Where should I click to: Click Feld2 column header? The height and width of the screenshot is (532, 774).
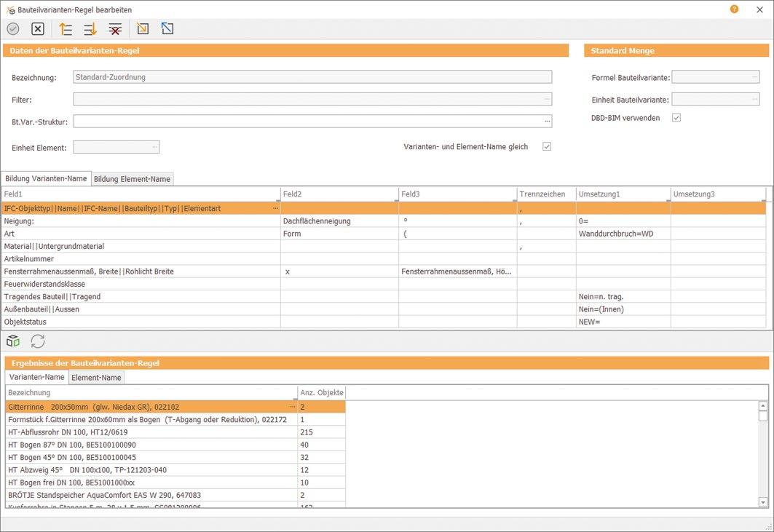click(339, 194)
